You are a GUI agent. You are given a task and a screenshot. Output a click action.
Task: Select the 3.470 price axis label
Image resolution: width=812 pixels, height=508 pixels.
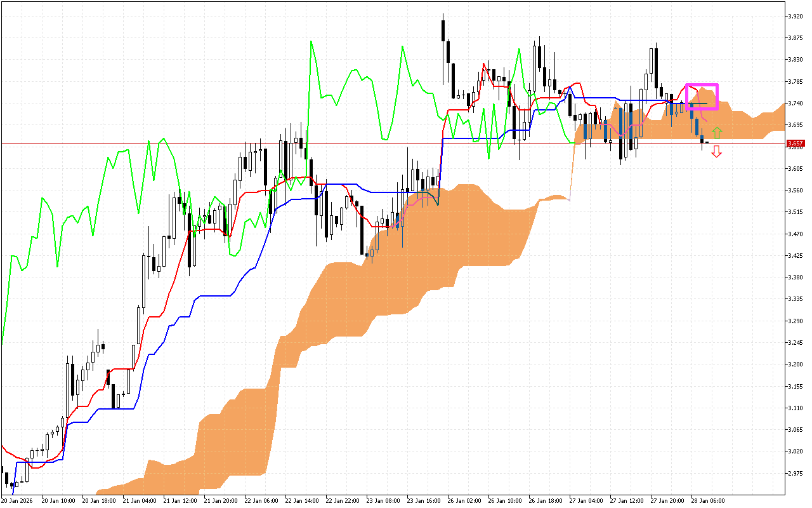click(x=796, y=234)
